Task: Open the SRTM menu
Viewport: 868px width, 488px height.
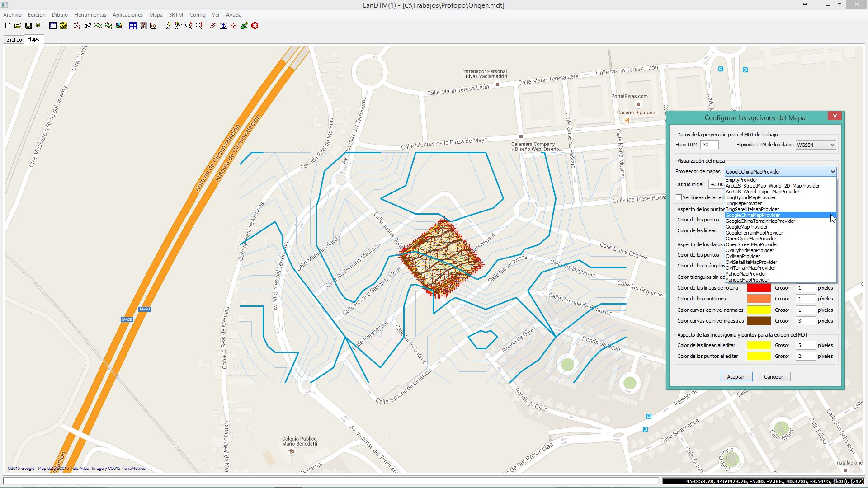Action: 176,15
